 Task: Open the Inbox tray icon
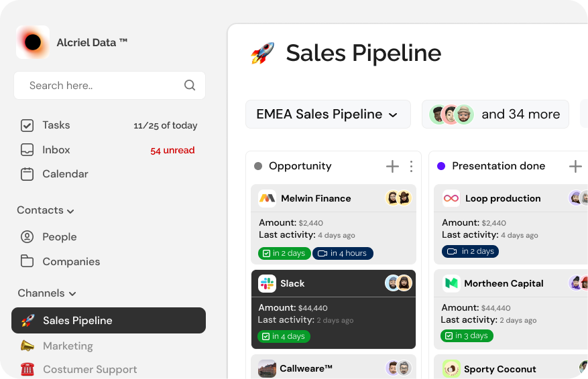click(x=27, y=150)
